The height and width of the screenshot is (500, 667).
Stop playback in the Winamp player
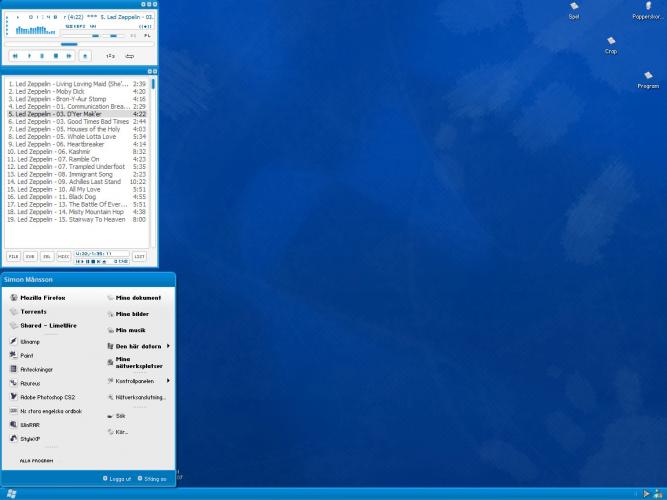tap(55, 56)
